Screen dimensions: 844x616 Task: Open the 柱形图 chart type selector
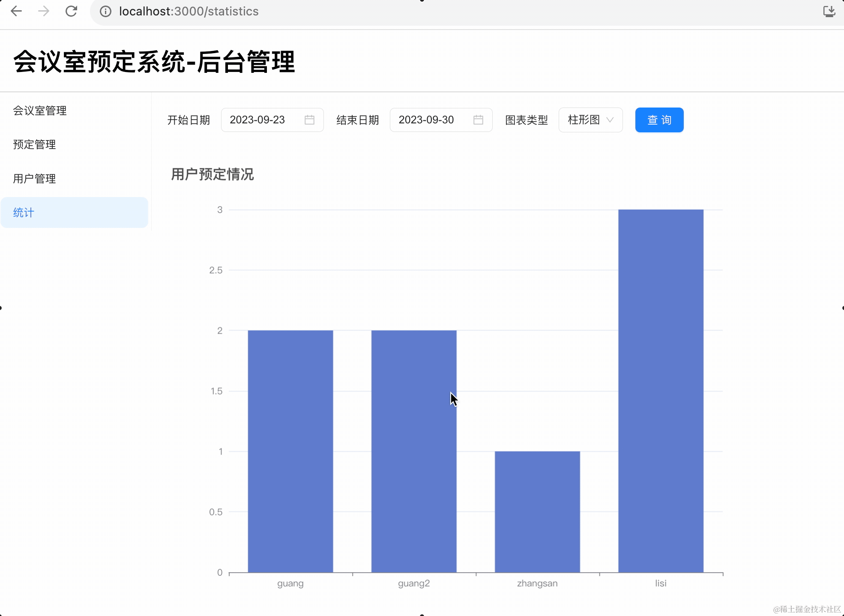click(584, 120)
